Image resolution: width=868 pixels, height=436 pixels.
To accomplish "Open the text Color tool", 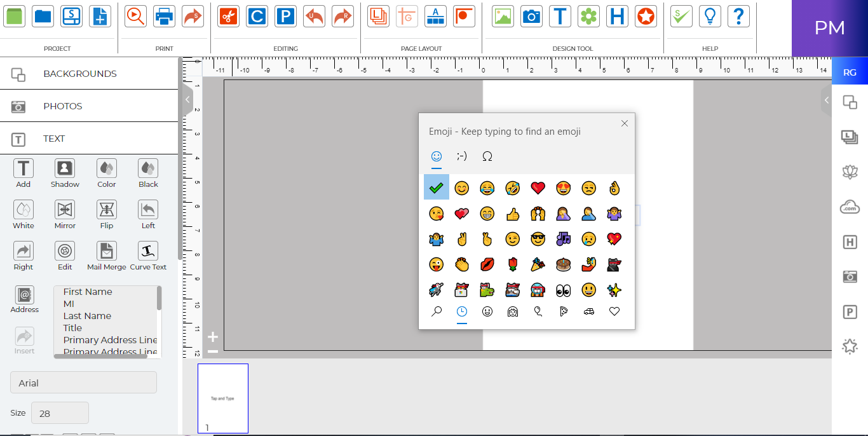I will [x=107, y=174].
